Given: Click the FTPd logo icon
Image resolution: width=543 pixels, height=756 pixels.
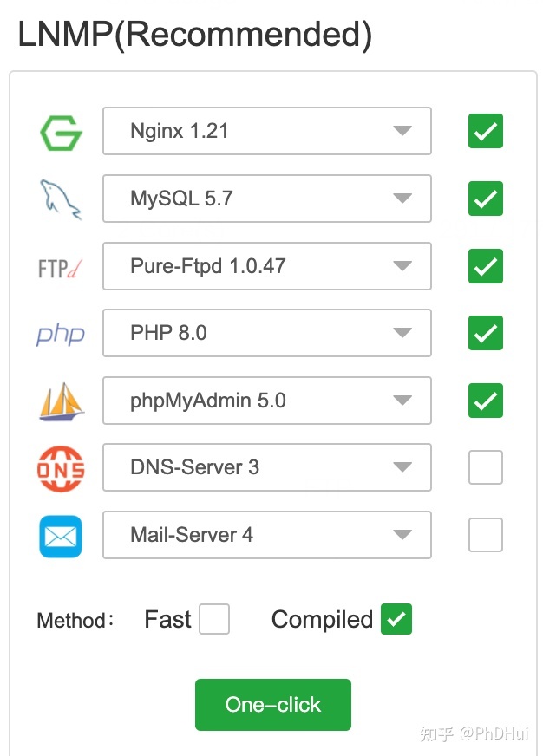Looking at the screenshot, I should pyautogui.click(x=60, y=269).
